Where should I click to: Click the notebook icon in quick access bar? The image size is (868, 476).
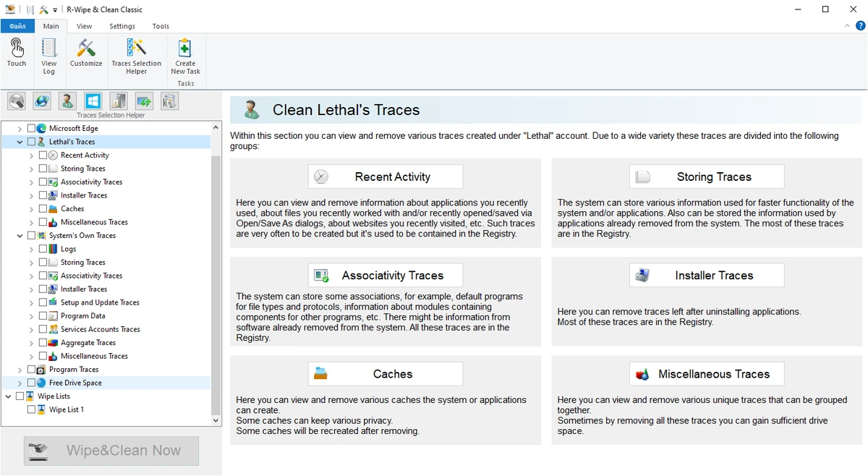point(30,10)
